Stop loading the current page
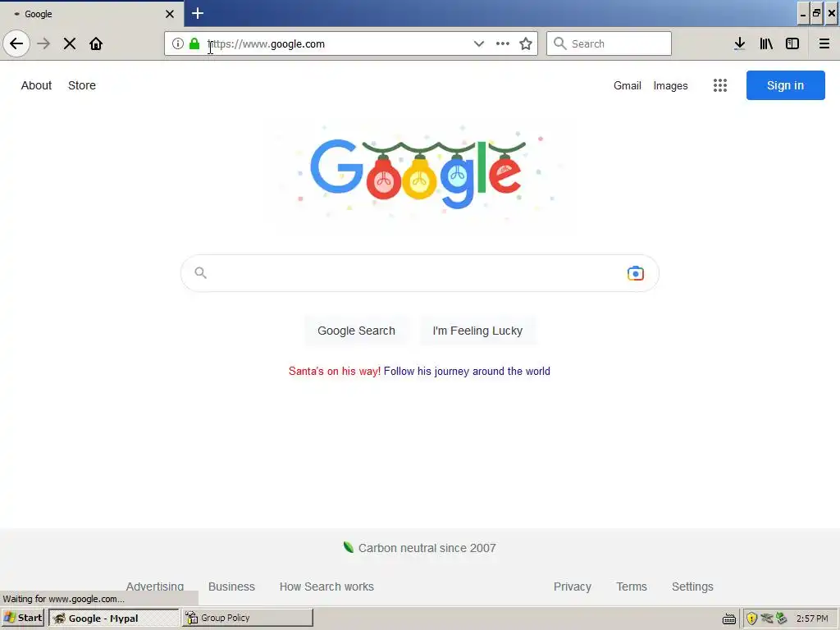Screen dimensions: 840x630 click(x=70, y=43)
